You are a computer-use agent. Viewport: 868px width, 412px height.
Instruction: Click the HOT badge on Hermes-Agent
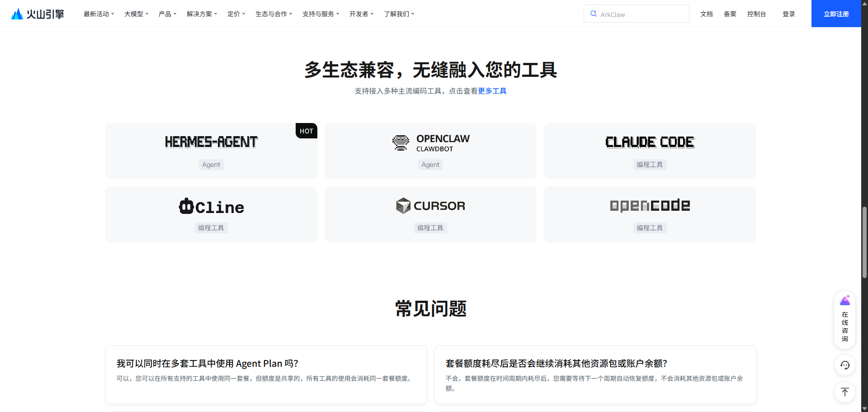click(307, 131)
